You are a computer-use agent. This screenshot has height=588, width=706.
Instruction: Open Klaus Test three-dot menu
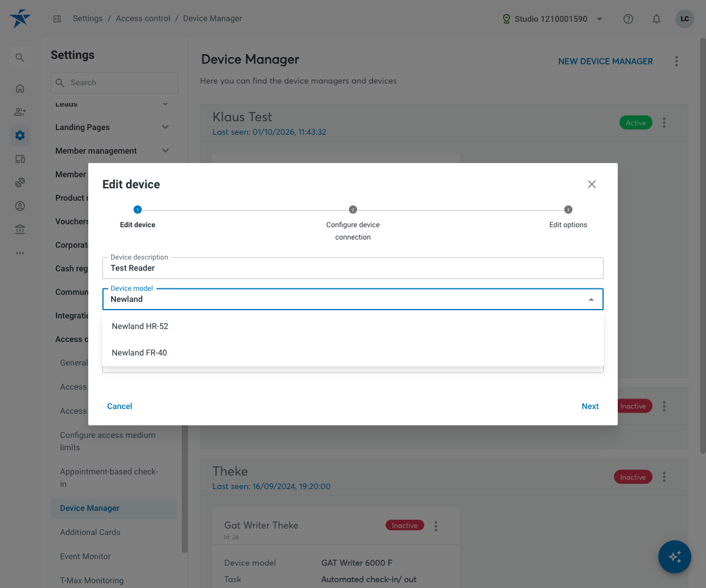(664, 122)
